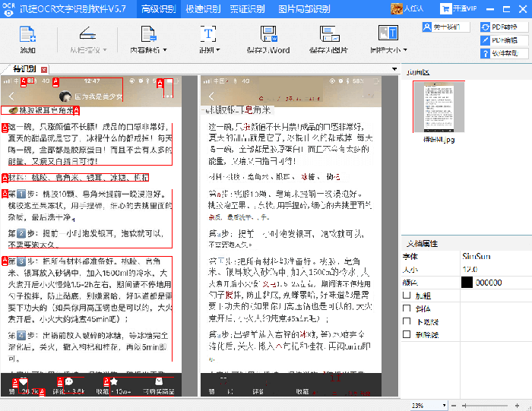Select the image thumbnail in the preview panel

coord(439,106)
